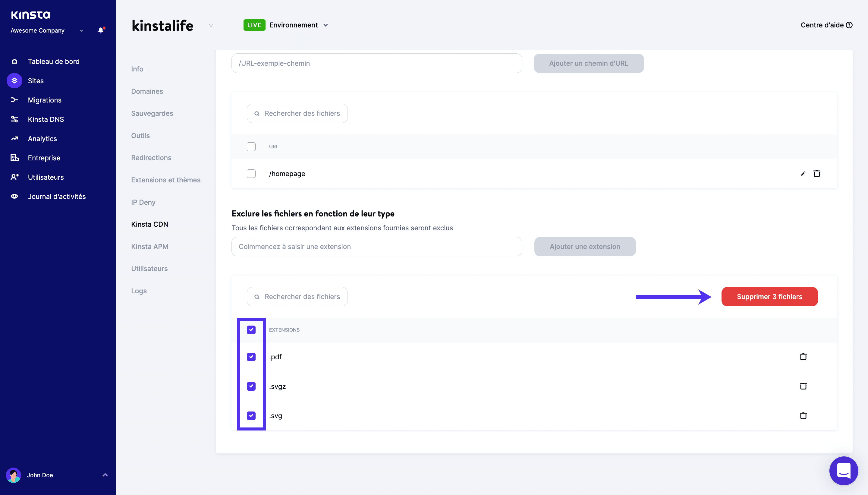Click Ajouter un chemin d'URL button
868x495 pixels.
click(589, 63)
